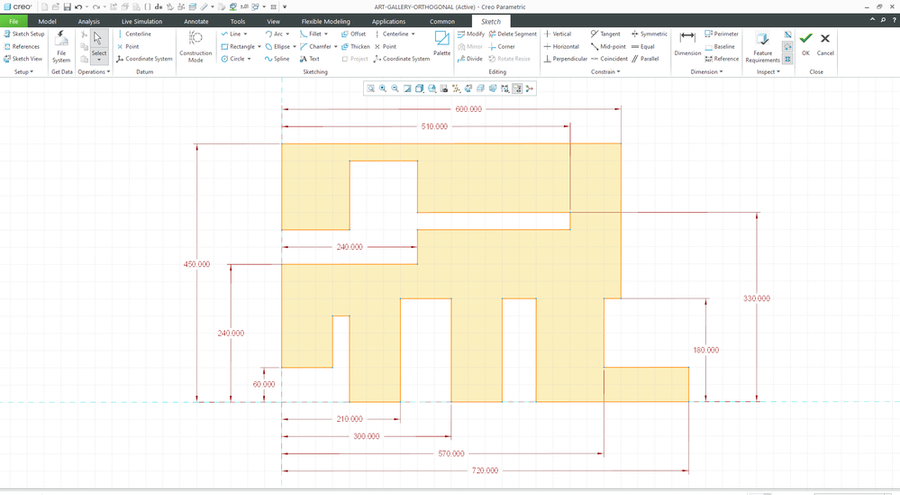Image resolution: width=900 pixels, height=495 pixels.
Task: Cancel the sketch
Action: [x=825, y=44]
